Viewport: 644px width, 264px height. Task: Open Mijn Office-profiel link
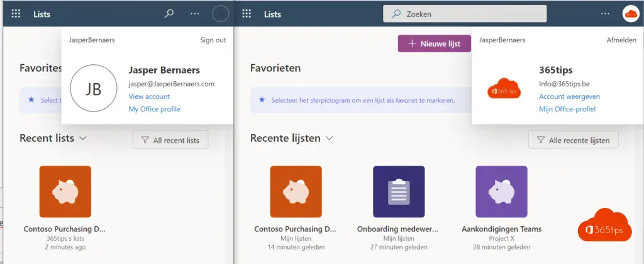pos(567,109)
